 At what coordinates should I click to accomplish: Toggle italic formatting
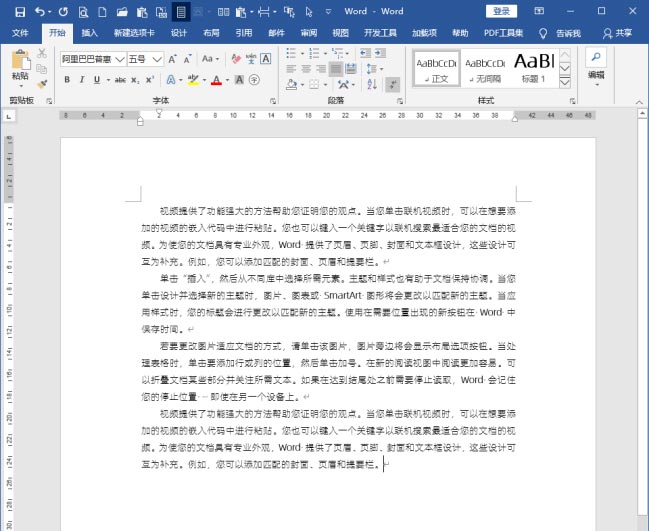[x=82, y=79]
